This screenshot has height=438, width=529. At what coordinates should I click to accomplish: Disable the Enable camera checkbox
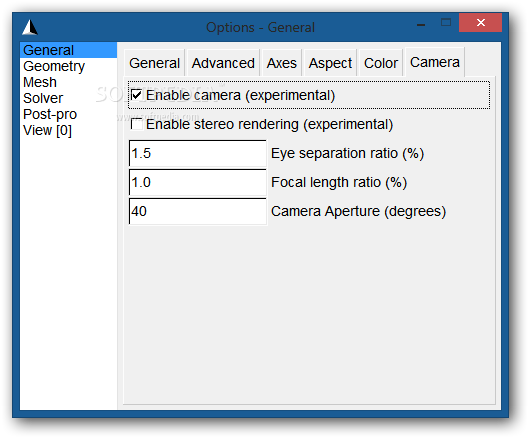(136, 95)
